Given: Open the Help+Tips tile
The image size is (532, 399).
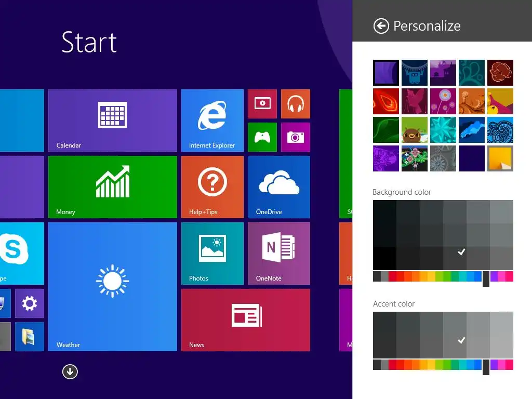Looking at the screenshot, I should (212, 187).
